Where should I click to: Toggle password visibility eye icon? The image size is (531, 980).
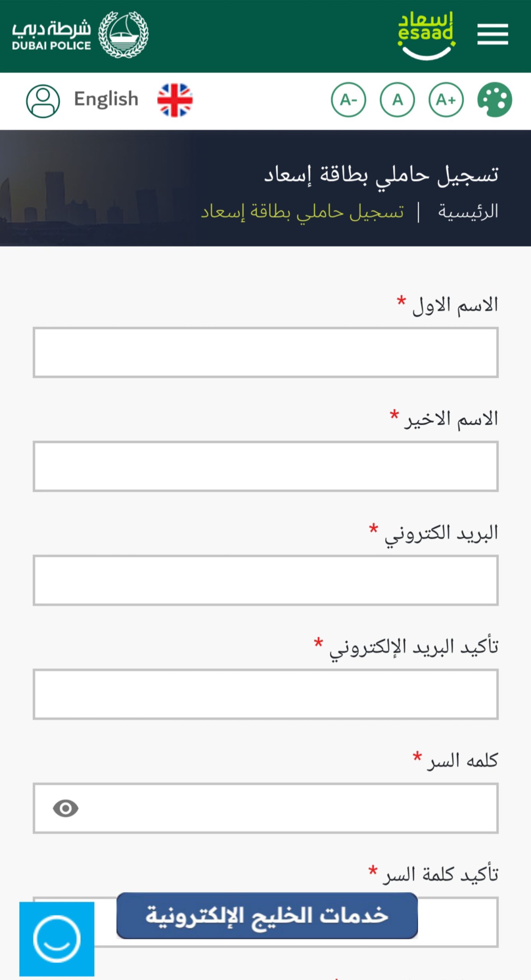click(65, 808)
